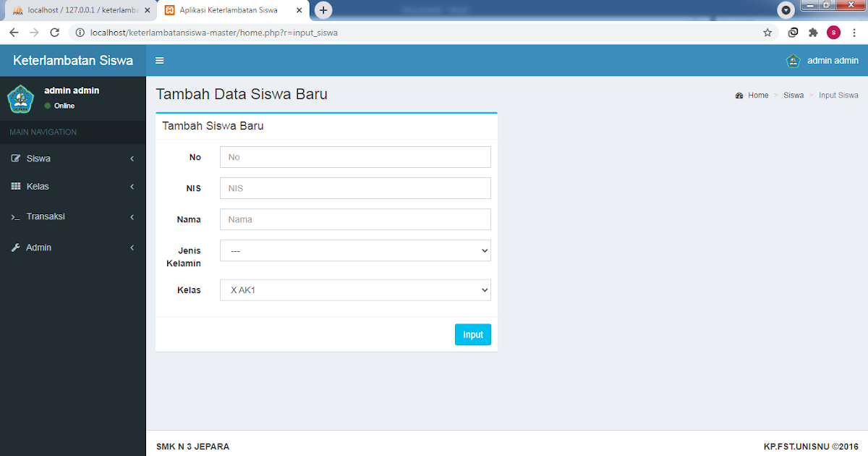Click the admin admin user menu in top bar

822,61
